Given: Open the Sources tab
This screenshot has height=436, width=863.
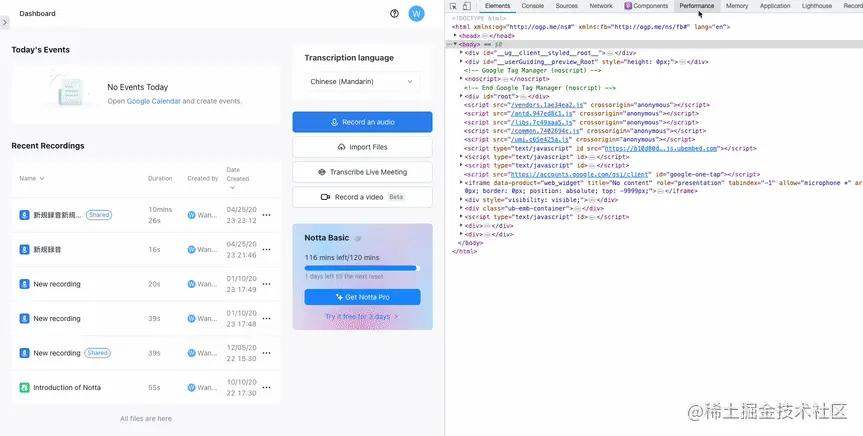Looking at the screenshot, I should 566,6.
